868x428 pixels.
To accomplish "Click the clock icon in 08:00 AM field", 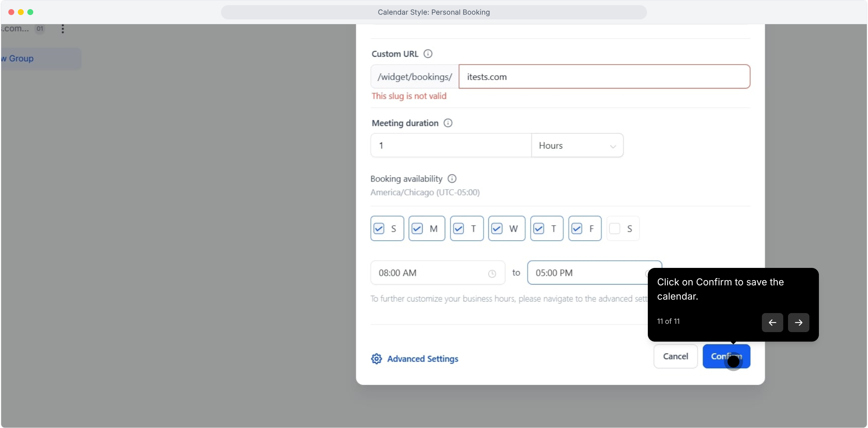I will click(492, 273).
